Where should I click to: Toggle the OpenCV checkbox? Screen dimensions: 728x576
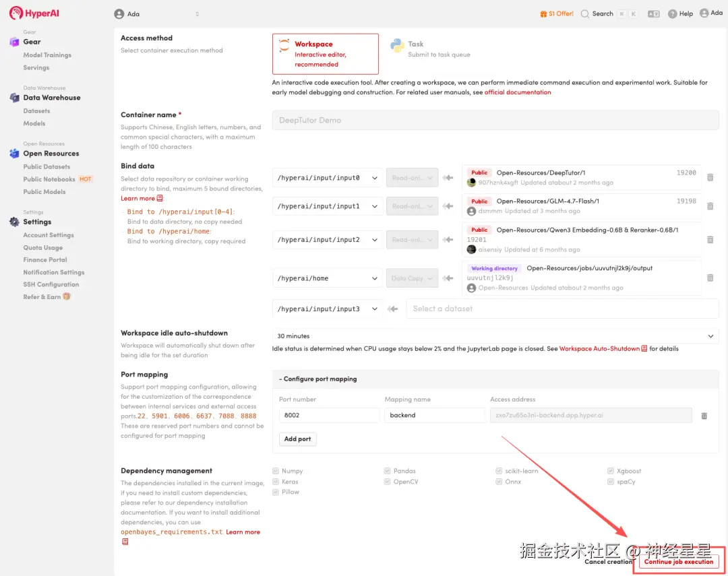pos(387,481)
